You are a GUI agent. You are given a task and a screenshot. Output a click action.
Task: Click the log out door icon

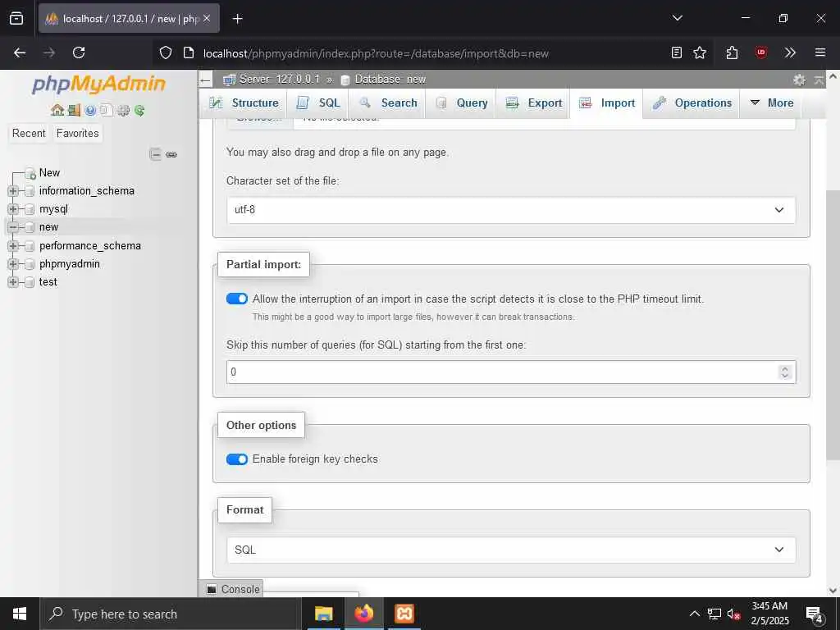coord(74,111)
